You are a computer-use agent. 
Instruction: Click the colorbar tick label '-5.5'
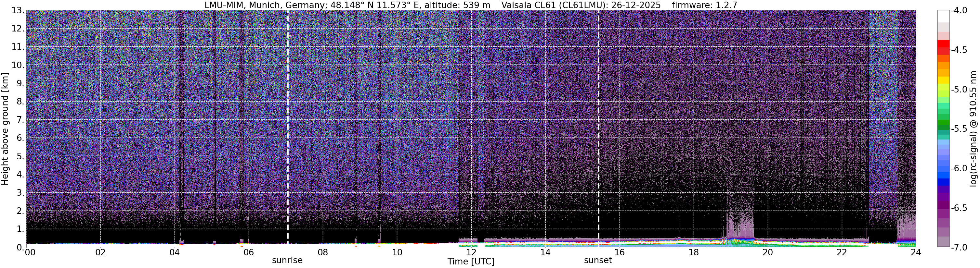tap(959, 129)
